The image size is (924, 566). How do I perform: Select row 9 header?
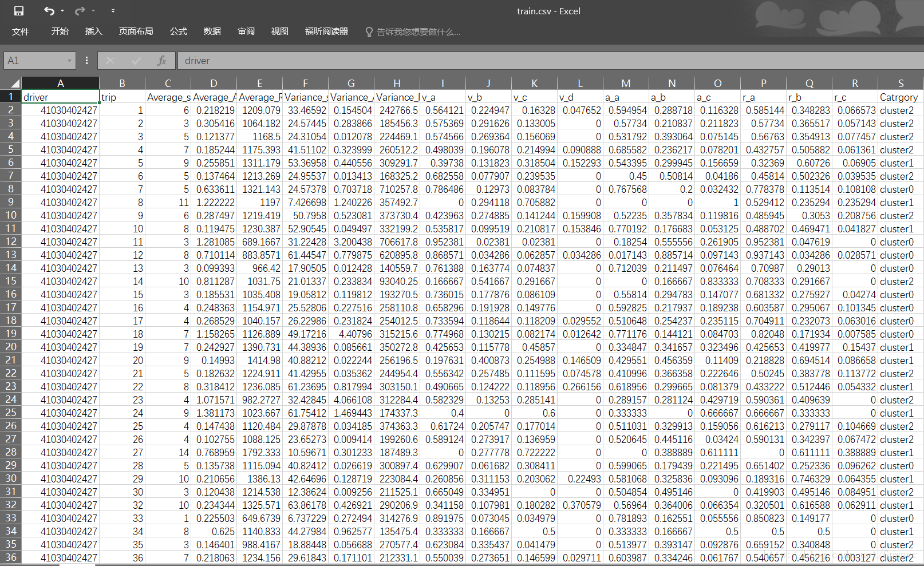(x=10, y=202)
